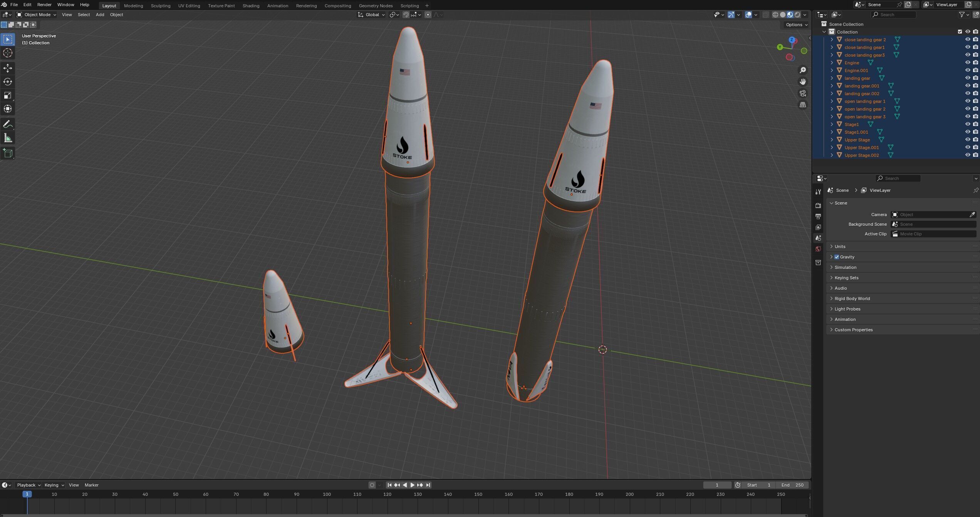This screenshot has width=980, height=517.
Task: Open the View Layer properties tab
Action: tap(818, 227)
